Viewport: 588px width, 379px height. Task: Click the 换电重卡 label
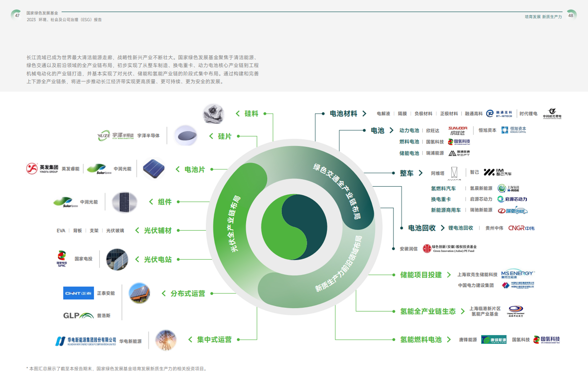point(441,199)
